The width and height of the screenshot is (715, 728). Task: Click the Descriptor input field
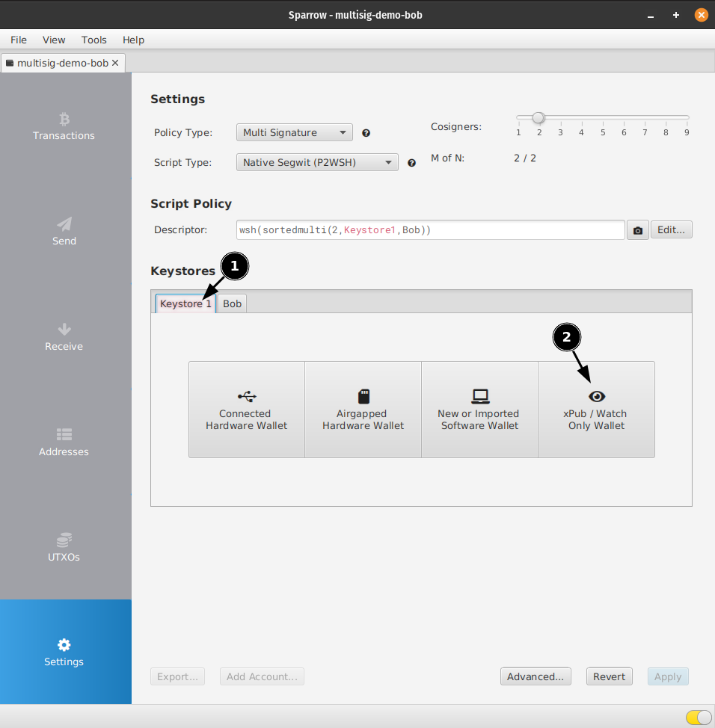pos(431,229)
